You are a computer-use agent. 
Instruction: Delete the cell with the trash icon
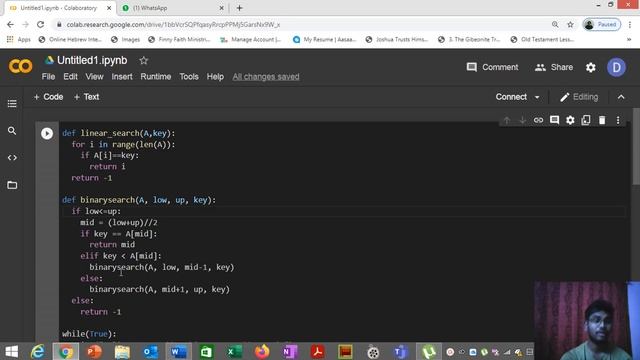[x=602, y=120]
